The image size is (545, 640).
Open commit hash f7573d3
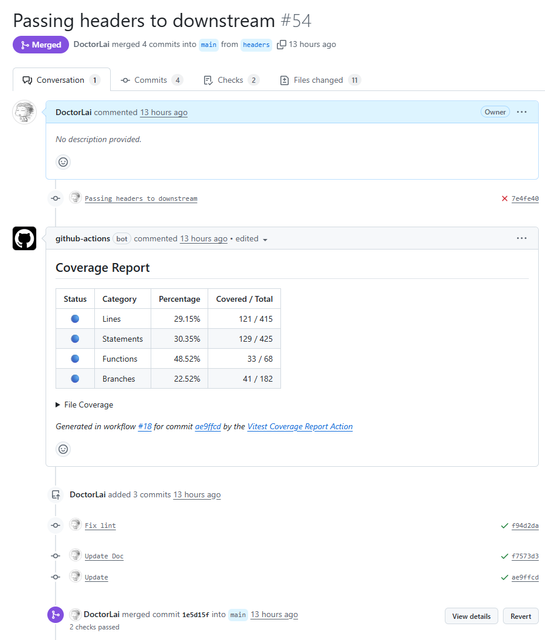tap(525, 556)
